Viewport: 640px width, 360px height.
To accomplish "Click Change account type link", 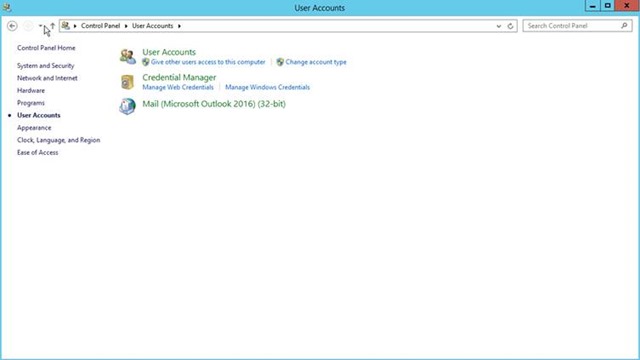I will tap(316, 62).
